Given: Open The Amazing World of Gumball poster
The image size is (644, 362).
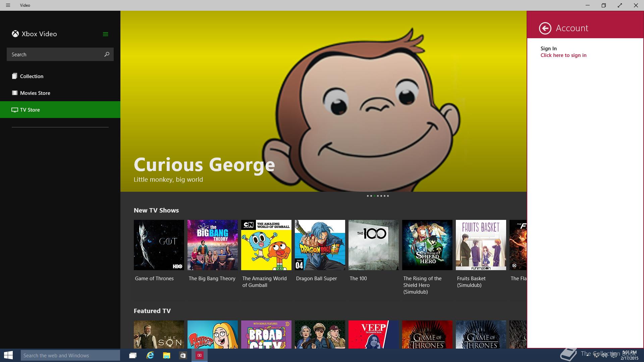Looking at the screenshot, I should pyautogui.click(x=266, y=245).
